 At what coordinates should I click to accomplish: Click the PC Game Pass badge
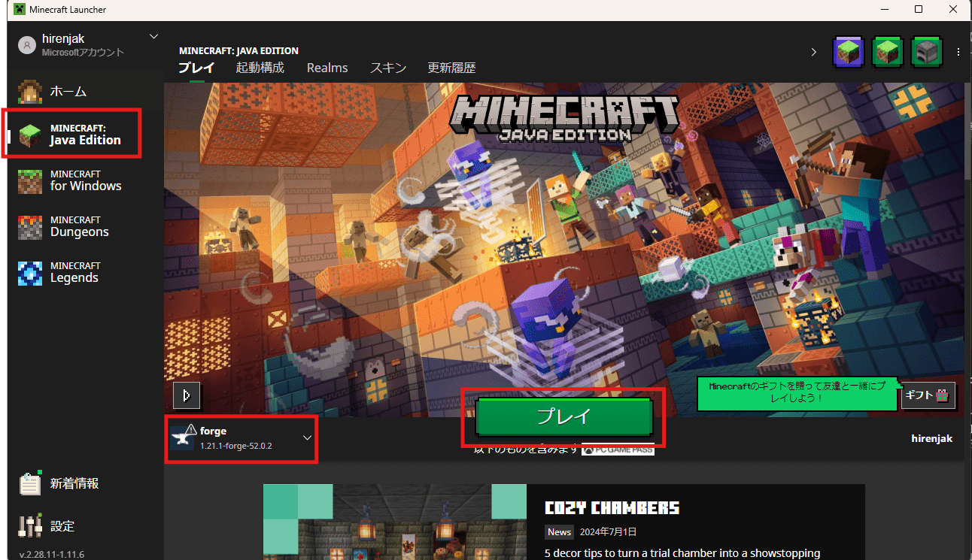[x=618, y=450]
